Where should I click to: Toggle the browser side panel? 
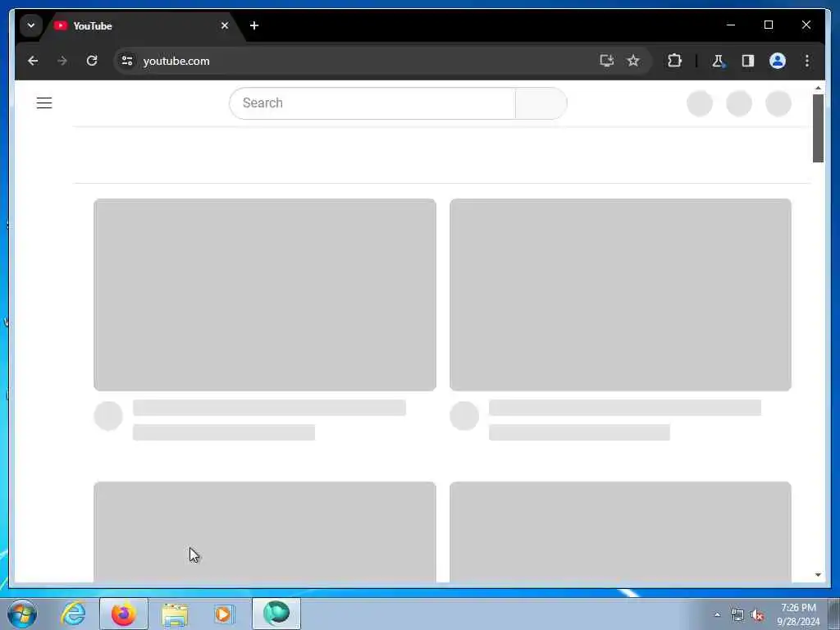pos(748,61)
